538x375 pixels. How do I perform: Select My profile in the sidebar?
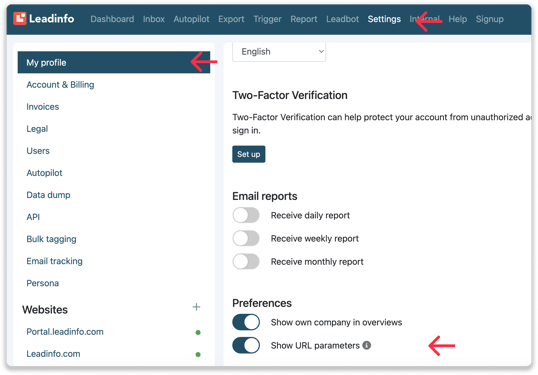(x=114, y=62)
